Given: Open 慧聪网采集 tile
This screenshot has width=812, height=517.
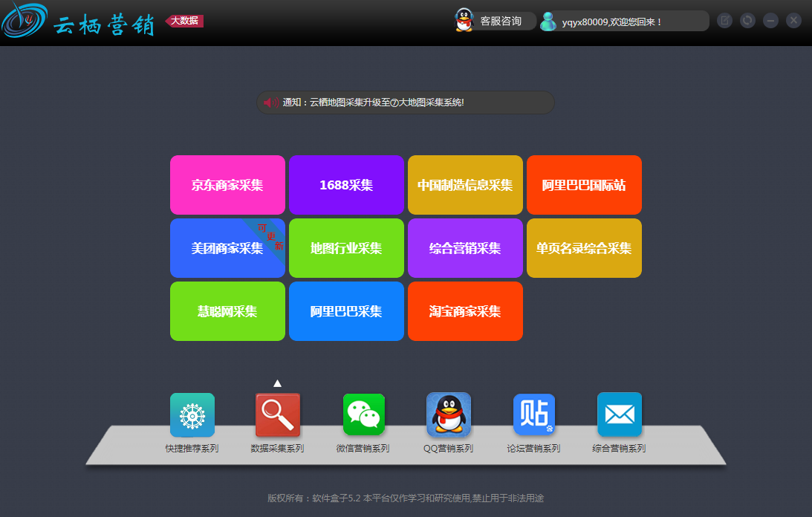Looking at the screenshot, I should (x=227, y=311).
